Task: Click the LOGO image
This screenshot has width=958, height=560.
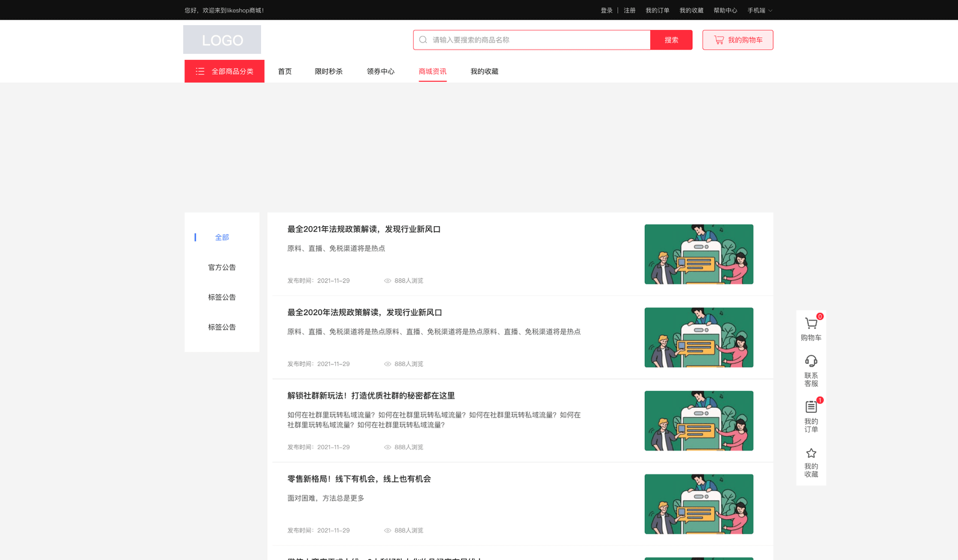Action: [x=222, y=39]
